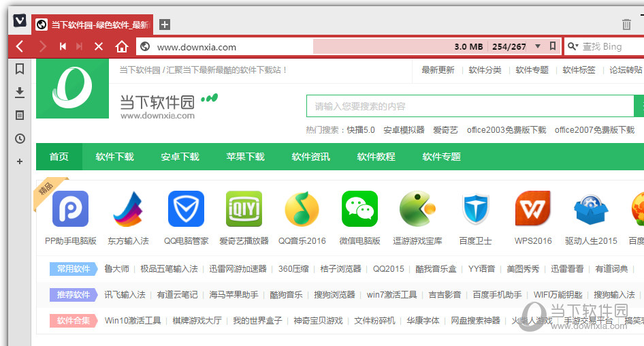Open the 软件标签 top link
Image resolution: width=644 pixels, height=346 pixels.
coord(579,70)
